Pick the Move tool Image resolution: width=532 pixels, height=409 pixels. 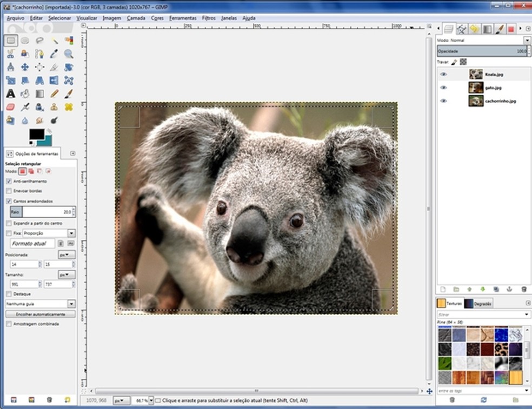click(x=25, y=67)
